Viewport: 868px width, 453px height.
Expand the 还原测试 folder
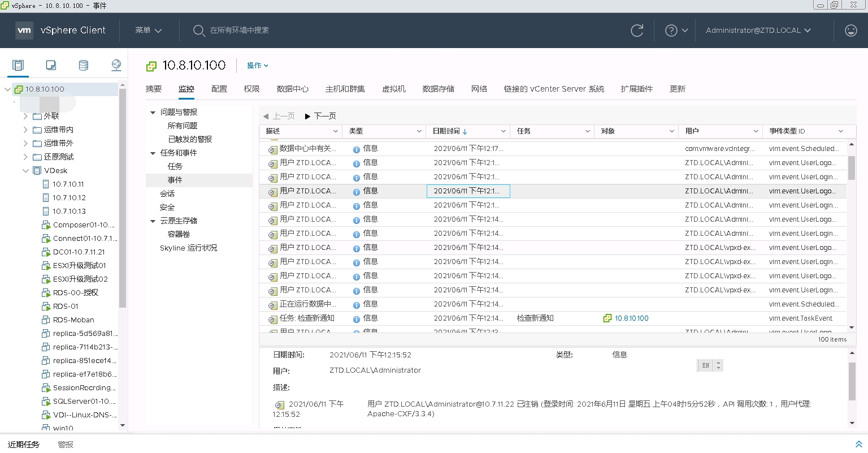(25, 157)
